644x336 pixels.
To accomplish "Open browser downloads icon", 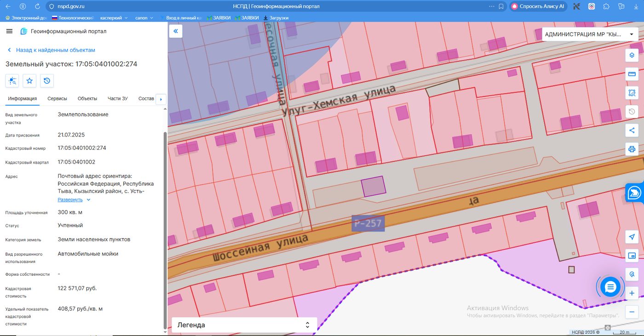I will pos(635,6).
